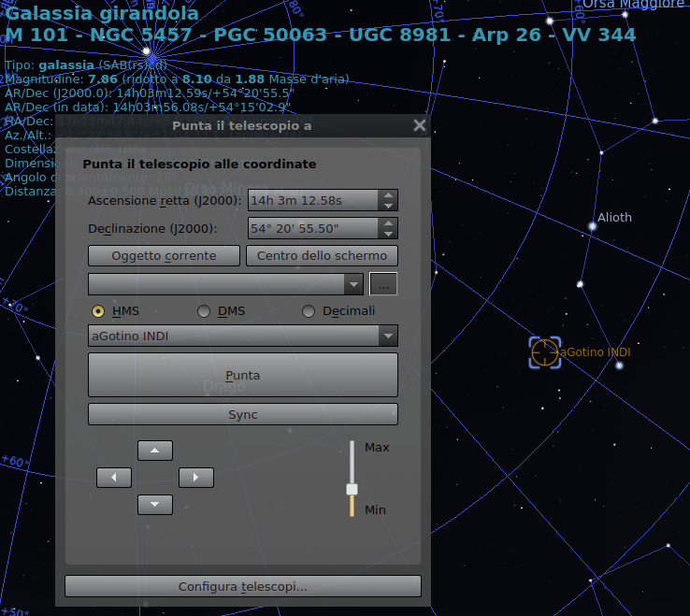
Task: Close the Punta il telescopio dialog
Action: [420, 125]
